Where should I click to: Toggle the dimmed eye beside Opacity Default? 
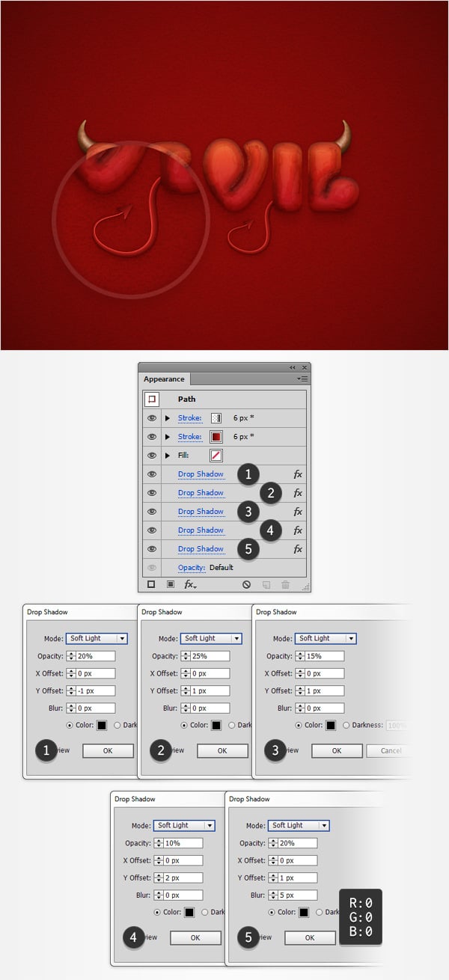[x=152, y=568]
